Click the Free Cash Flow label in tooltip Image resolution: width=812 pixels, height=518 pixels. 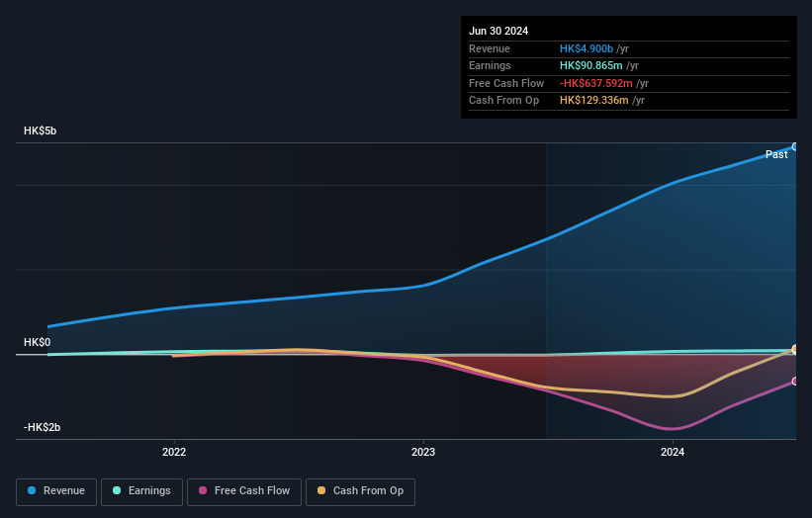coord(506,83)
